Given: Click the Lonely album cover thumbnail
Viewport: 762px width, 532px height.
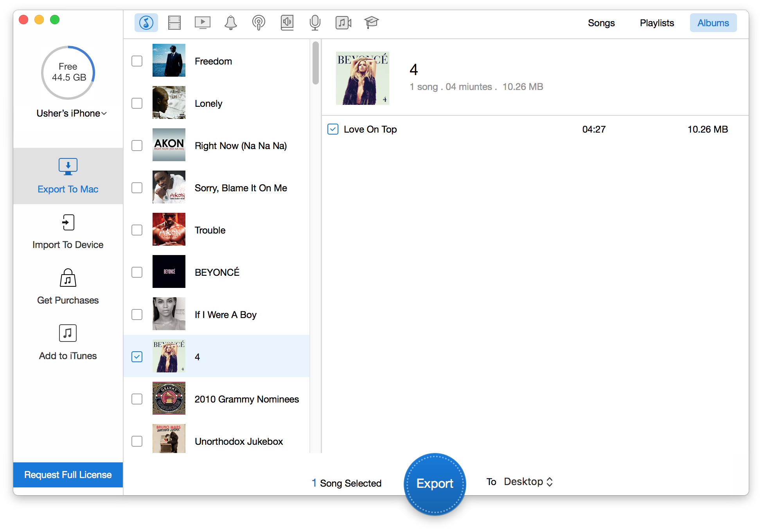Looking at the screenshot, I should point(169,102).
